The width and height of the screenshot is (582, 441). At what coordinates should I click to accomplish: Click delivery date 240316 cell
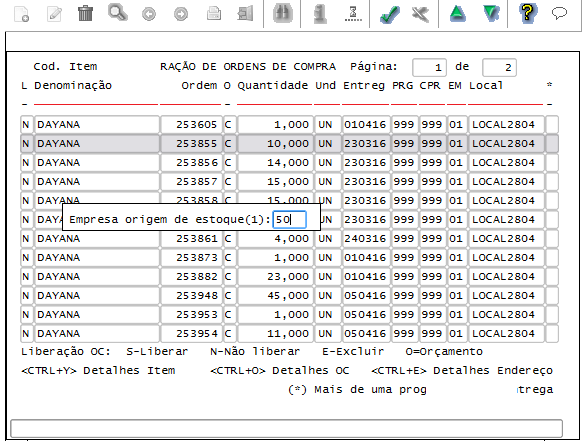click(x=366, y=238)
